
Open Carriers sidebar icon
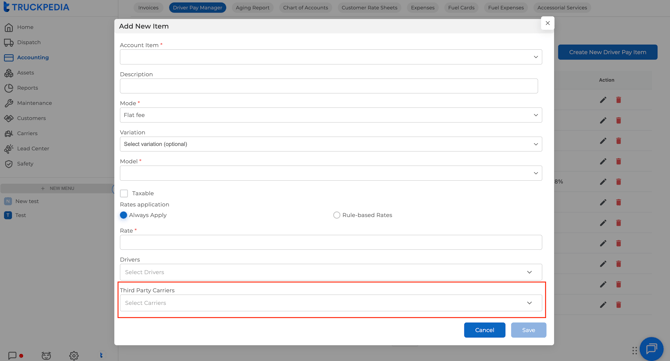pyautogui.click(x=9, y=134)
